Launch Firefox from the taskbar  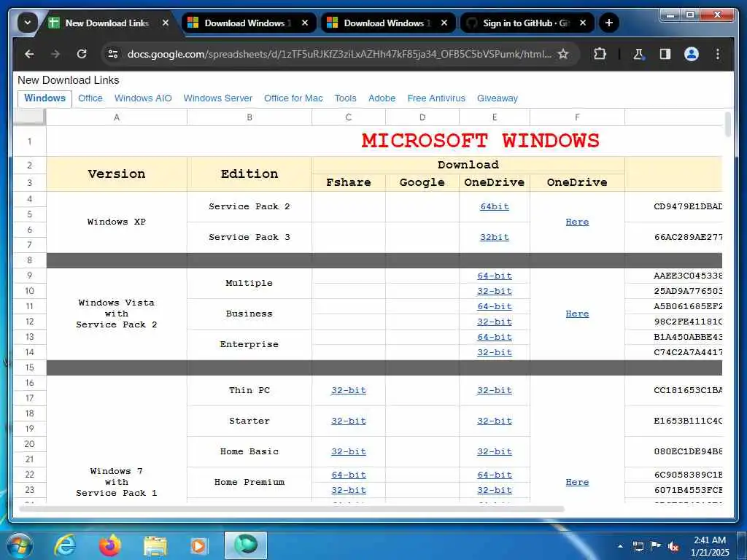pos(109,545)
